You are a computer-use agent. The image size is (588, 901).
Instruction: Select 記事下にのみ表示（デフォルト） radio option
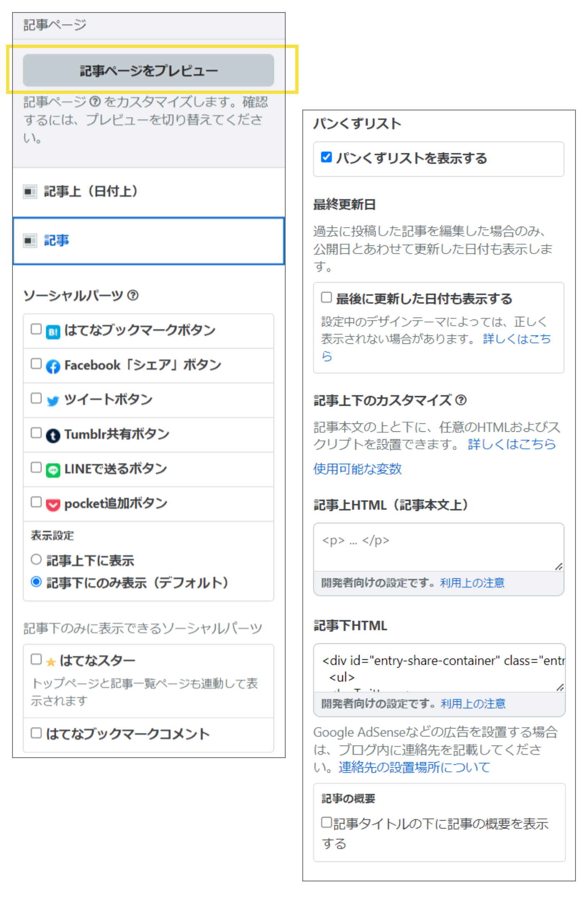click(x=36, y=582)
